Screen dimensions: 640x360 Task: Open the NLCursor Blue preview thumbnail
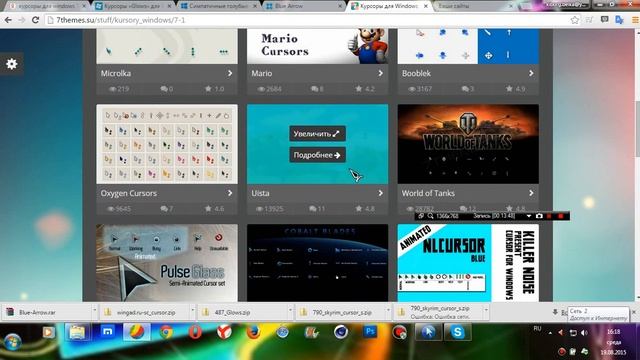[x=468, y=263]
